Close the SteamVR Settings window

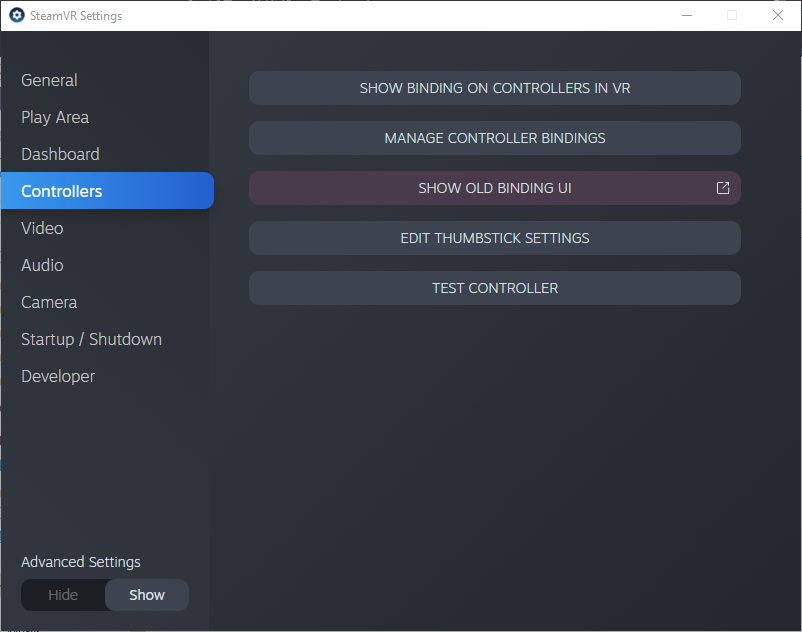coord(777,15)
